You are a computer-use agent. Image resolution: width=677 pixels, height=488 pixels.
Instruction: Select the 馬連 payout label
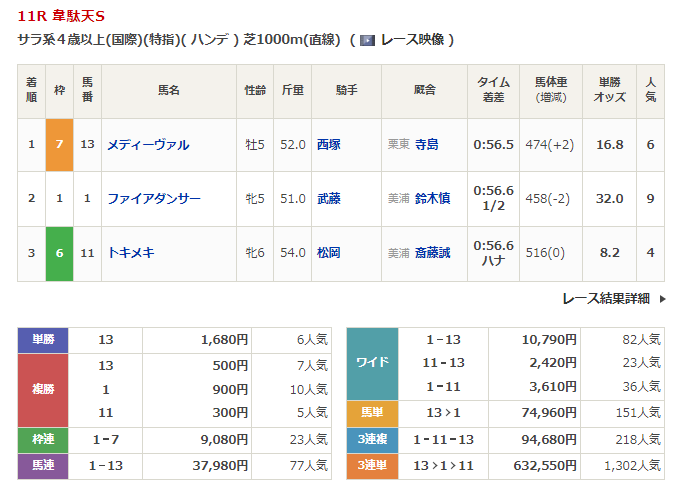43,465
